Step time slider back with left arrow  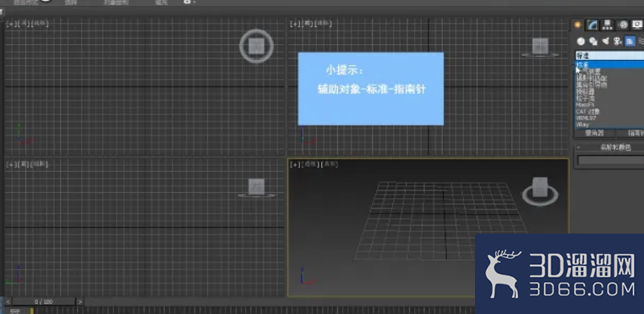click(x=8, y=301)
